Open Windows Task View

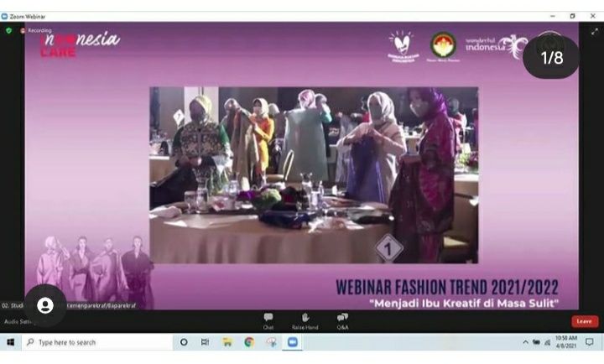205,342
